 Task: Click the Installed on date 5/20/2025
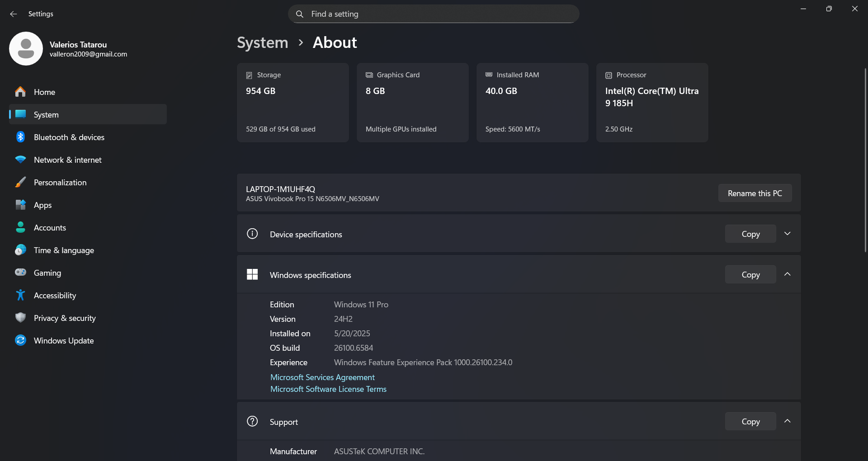point(352,334)
